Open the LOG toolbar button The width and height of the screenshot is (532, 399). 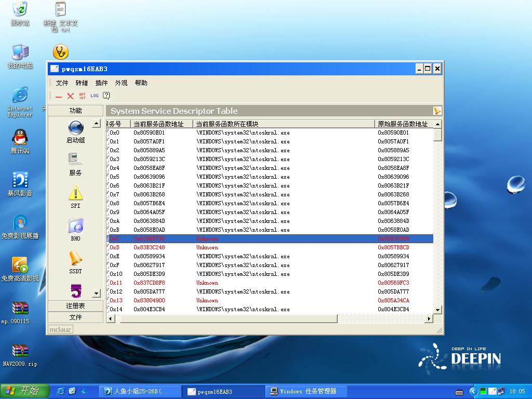click(x=94, y=96)
